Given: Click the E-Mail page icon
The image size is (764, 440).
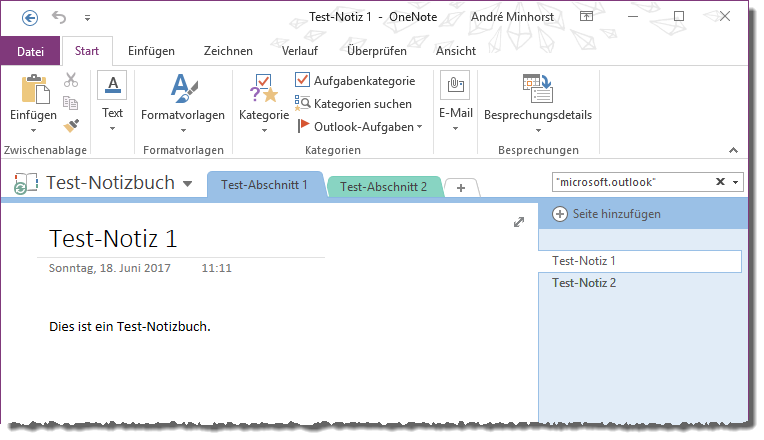Looking at the screenshot, I should pyautogui.click(x=455, y=85).
